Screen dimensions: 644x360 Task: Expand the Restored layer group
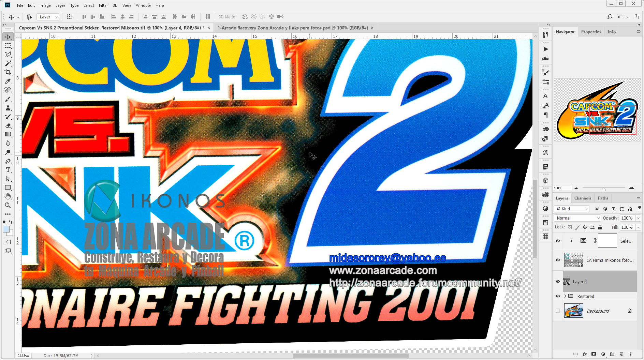566,296
